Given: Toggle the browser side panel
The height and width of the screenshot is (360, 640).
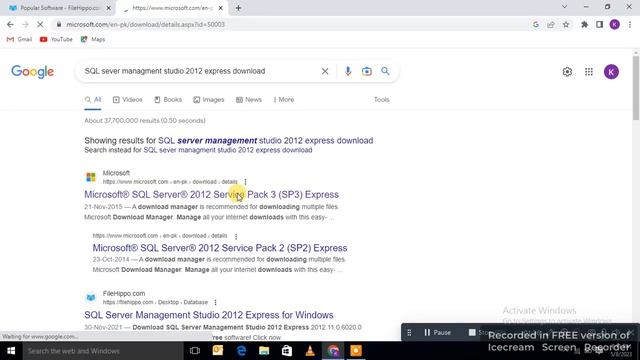Looking at the screenshot, I should (599, 24).
